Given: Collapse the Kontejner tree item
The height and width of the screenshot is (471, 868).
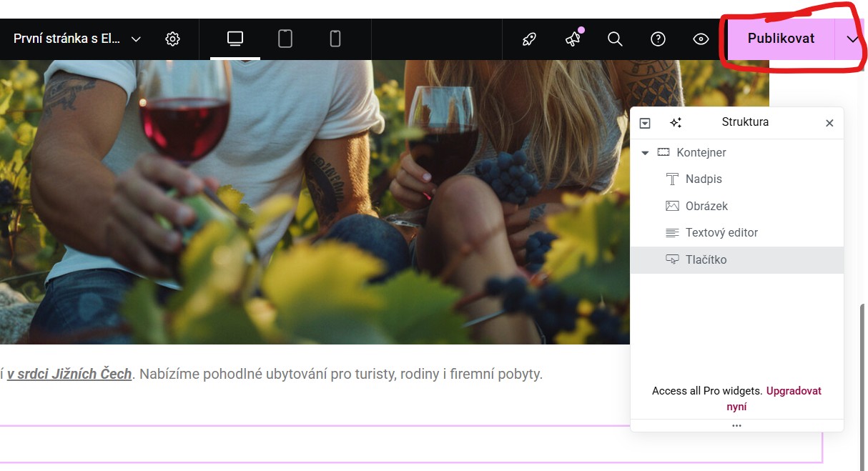Looking at the screenshot, I should point(645,153).
